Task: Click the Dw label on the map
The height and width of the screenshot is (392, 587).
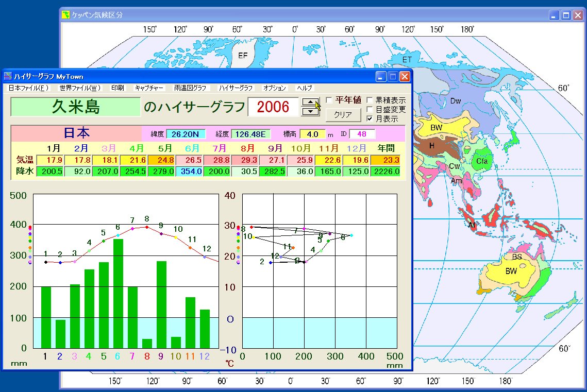Action: coord(456,101)
